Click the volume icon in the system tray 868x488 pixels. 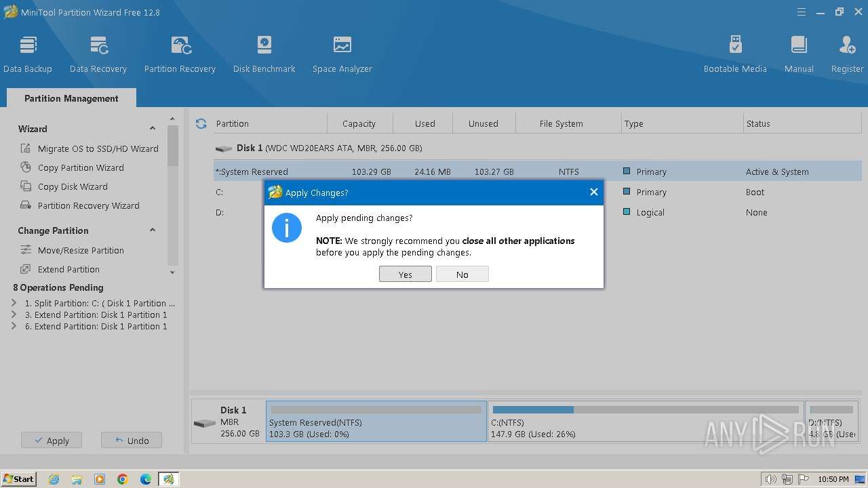point(771,479)
